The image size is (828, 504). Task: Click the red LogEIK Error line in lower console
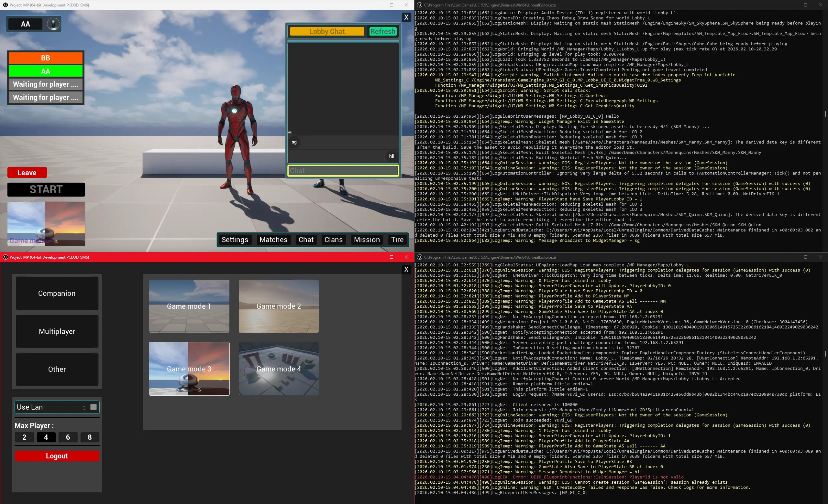point(549,477)
